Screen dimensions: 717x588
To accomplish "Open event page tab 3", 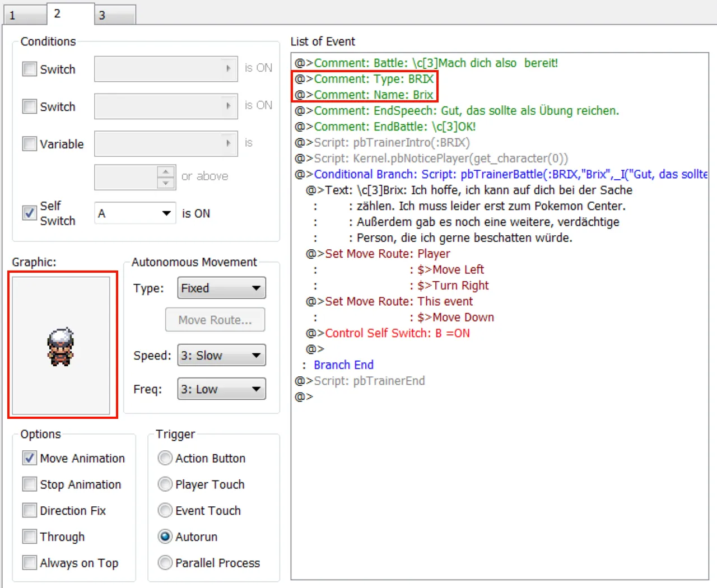I will 115,15.
